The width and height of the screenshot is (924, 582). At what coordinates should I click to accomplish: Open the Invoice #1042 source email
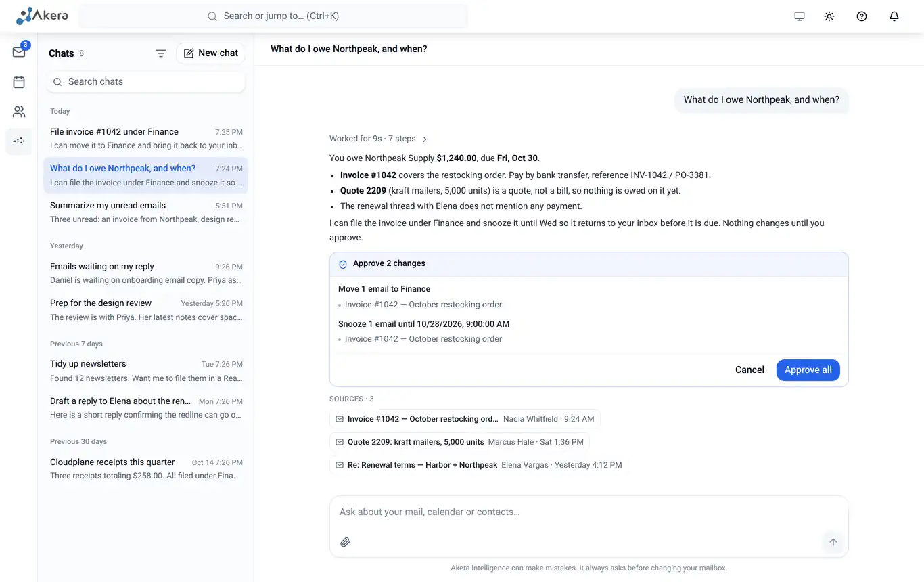click(x=465, y=419)
